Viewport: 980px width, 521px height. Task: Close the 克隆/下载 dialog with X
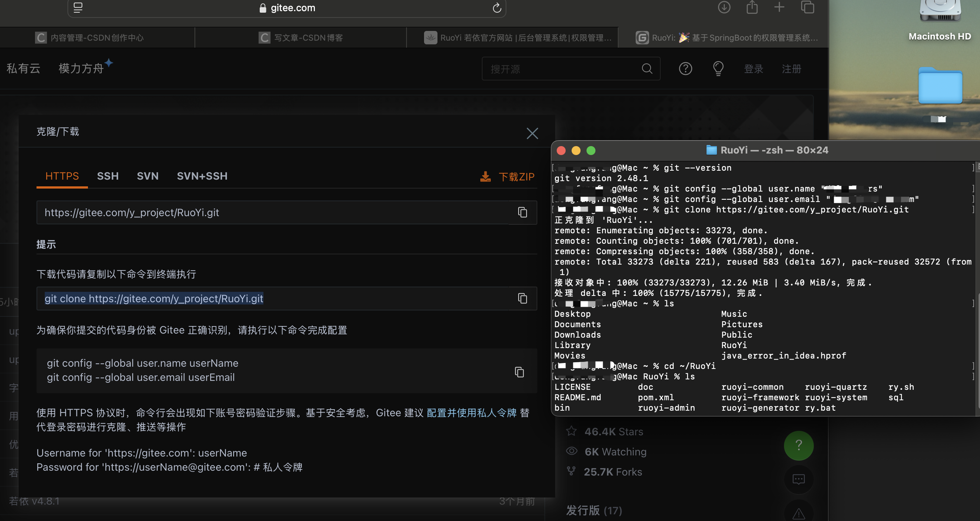[x=532, y=133]
